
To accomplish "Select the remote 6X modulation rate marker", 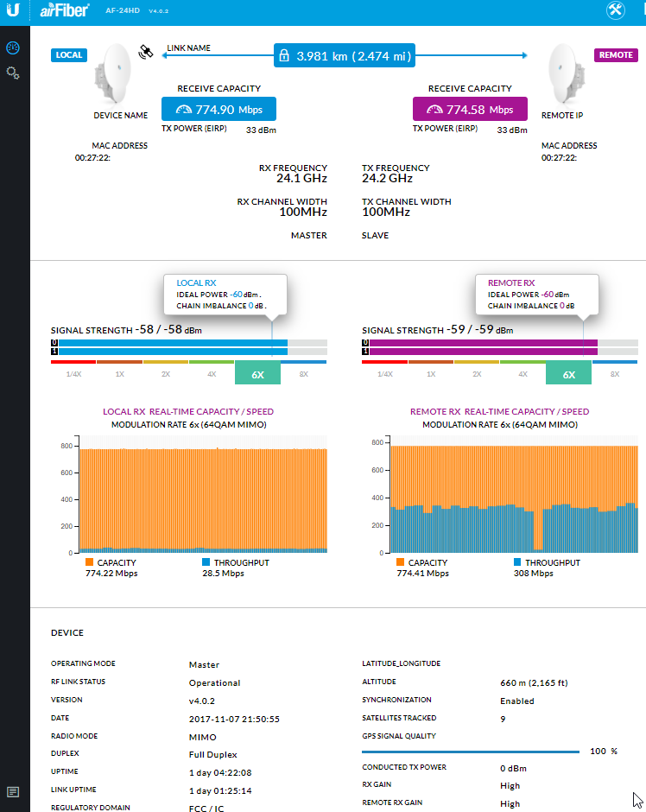I will 568,374.
